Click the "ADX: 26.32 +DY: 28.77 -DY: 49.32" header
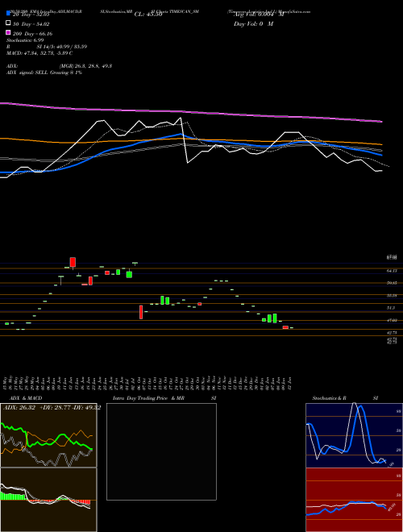403x532 pixels. tap(52, 408)
